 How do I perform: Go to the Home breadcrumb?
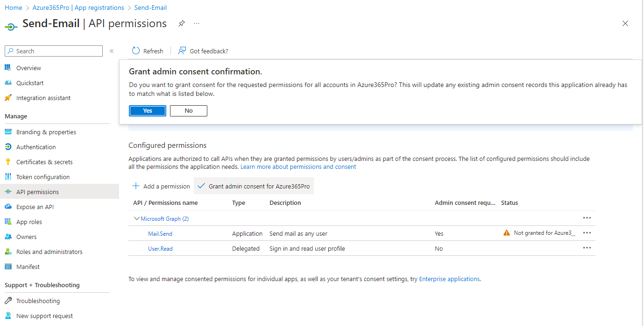(14, 7)
